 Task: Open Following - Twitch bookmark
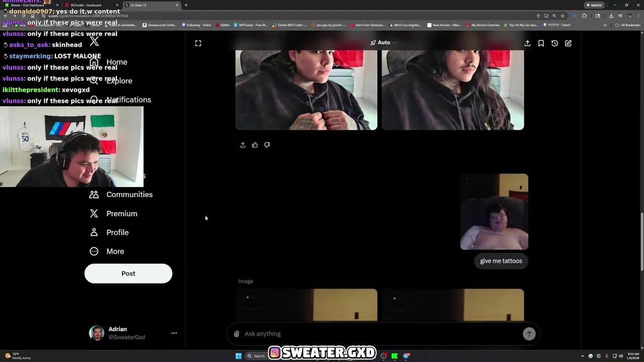point(197,25)
